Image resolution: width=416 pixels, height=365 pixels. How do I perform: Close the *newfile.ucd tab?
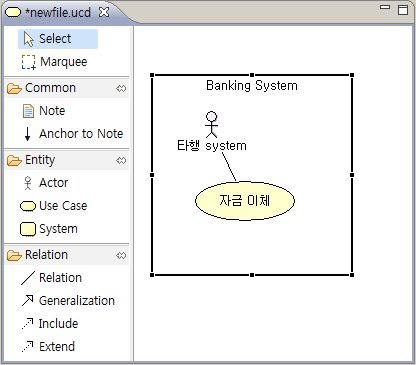104,12
